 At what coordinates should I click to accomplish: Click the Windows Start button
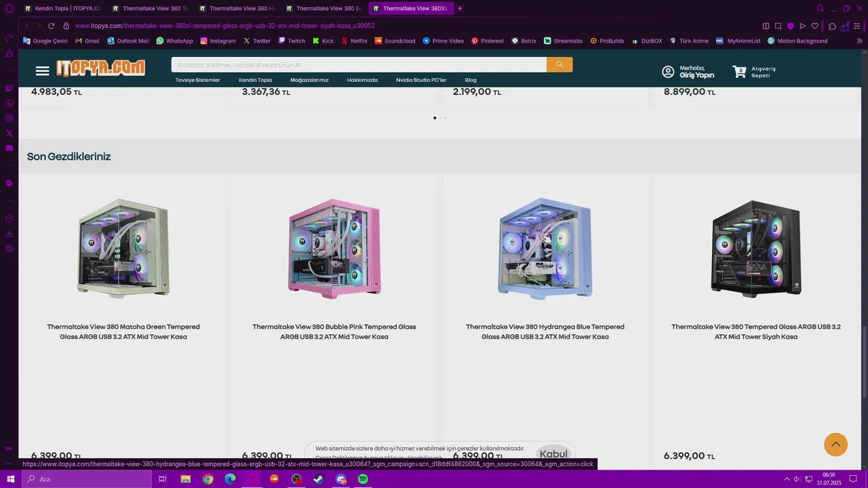click(10, 479)
